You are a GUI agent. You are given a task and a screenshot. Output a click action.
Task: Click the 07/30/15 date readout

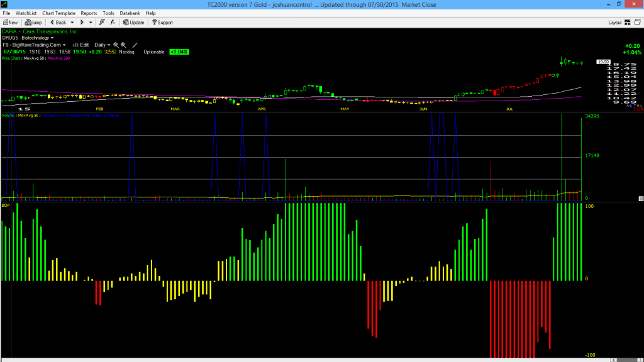pyautogui.click(x=14, y=52)
